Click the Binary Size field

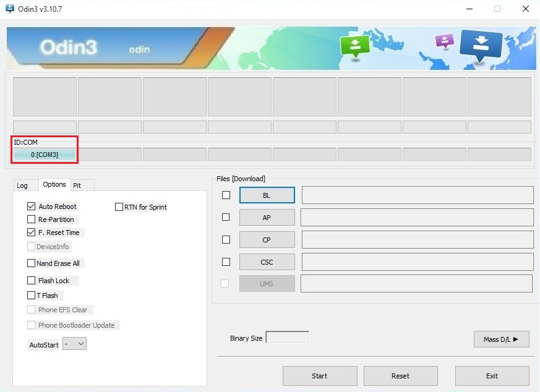[x=288, y=337]
